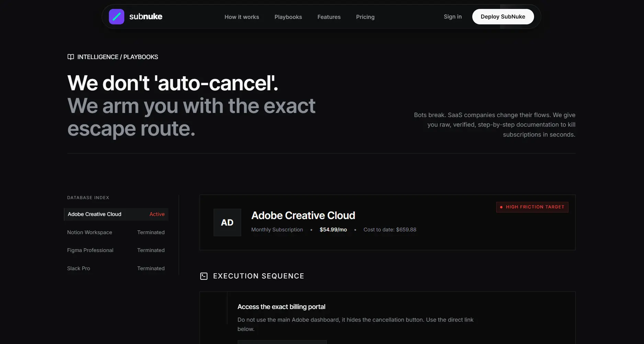
Task: Click the Cost to date: $659.88 text
Action: click(x=390, y=230)
